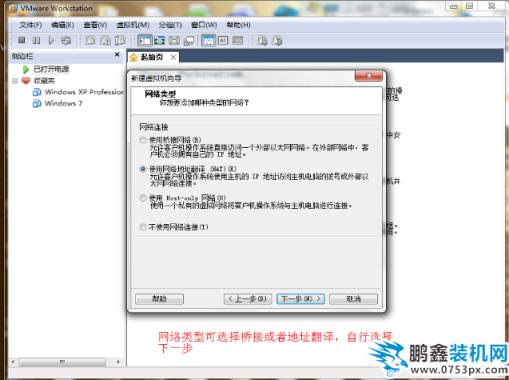Open the 文件(F) menu
Screen dimensions: 509x380
click(x=30, y=25)
